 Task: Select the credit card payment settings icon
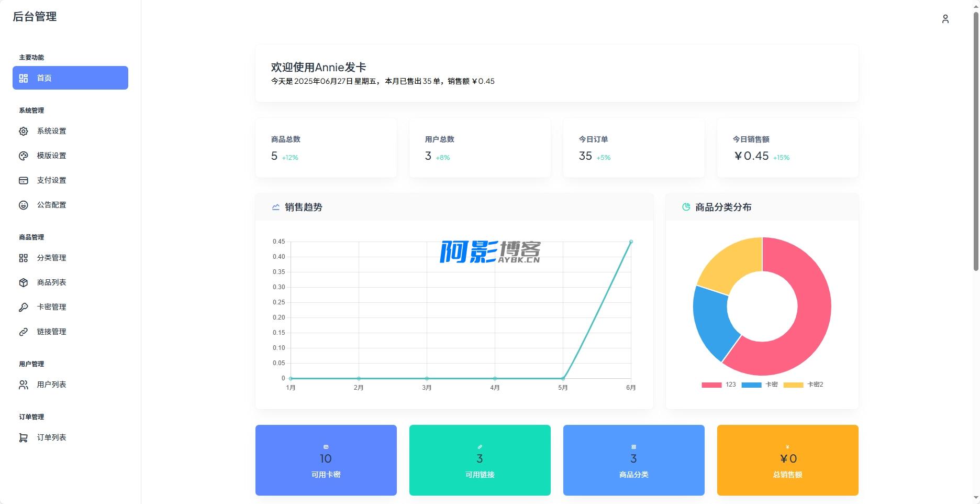(x=24, y=181)
